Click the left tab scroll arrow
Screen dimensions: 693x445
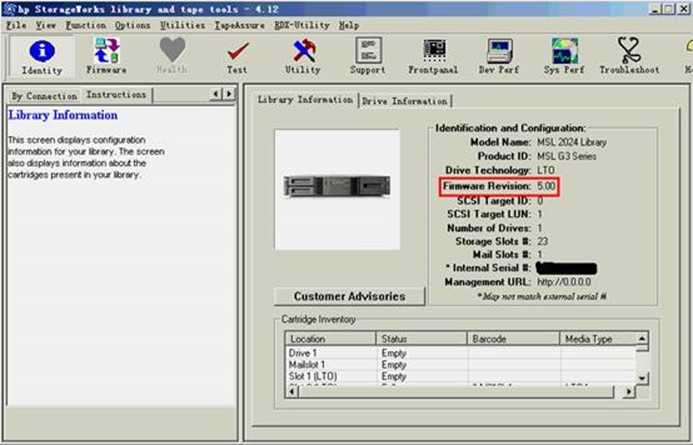pos(215,94)
